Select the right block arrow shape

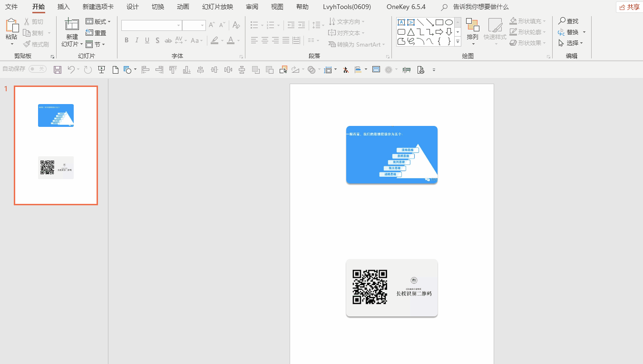(439, 32)
